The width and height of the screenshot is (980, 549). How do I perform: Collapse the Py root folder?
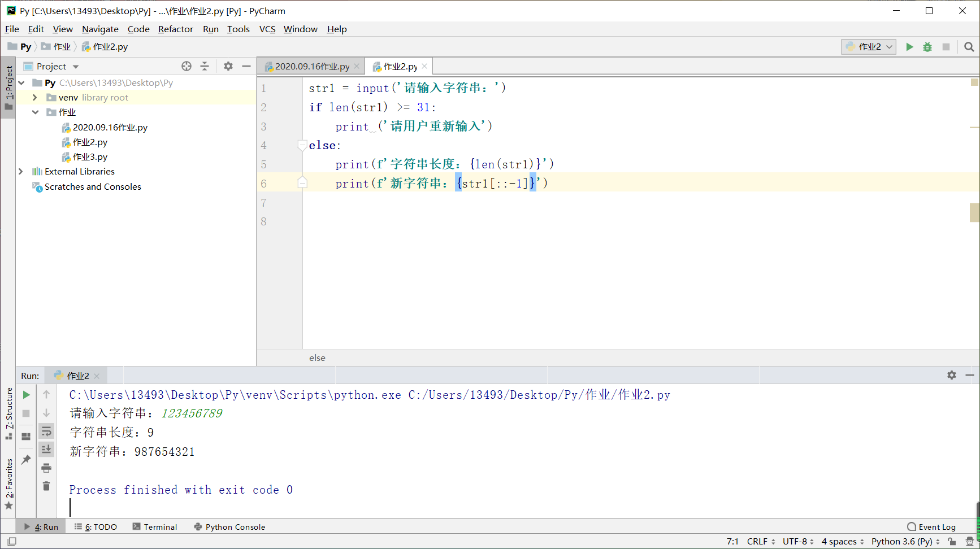point(21,83)
